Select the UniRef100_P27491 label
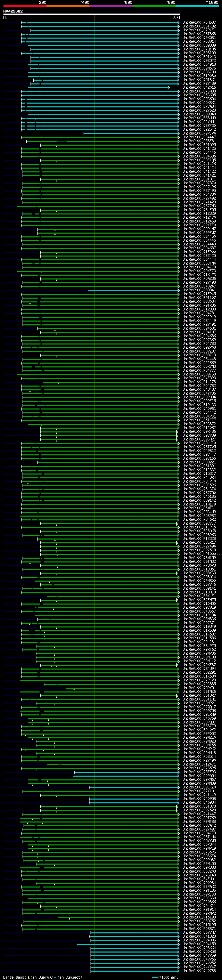This screenshot has height=980, width=222. click(x=199, y=324)
